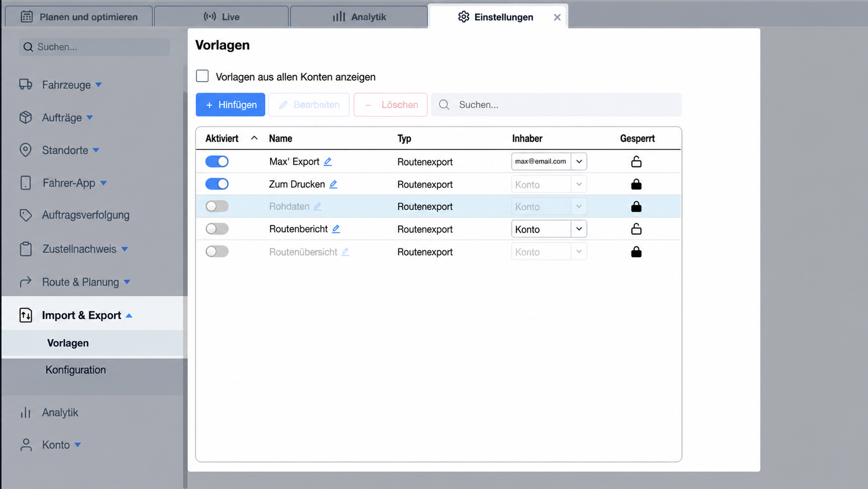Click the unlocked padlock in Routenbericht row
Screen dimensions: 868x489
[x=636, y=229]
